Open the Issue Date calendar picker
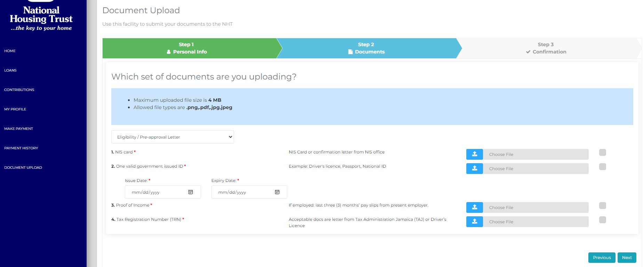644x267 pixels. pos(191,192)
